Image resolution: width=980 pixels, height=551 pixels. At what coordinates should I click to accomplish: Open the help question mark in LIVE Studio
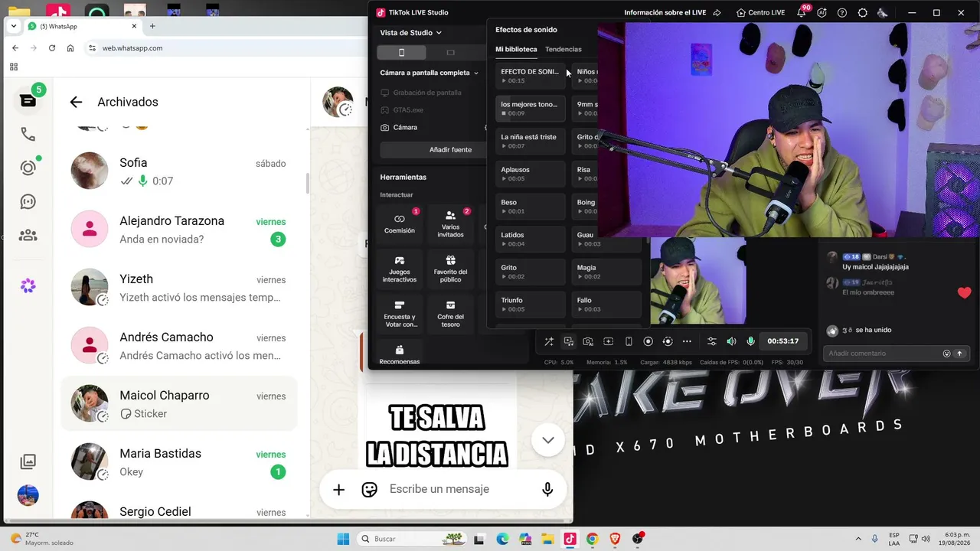click(x=842, y=13)
